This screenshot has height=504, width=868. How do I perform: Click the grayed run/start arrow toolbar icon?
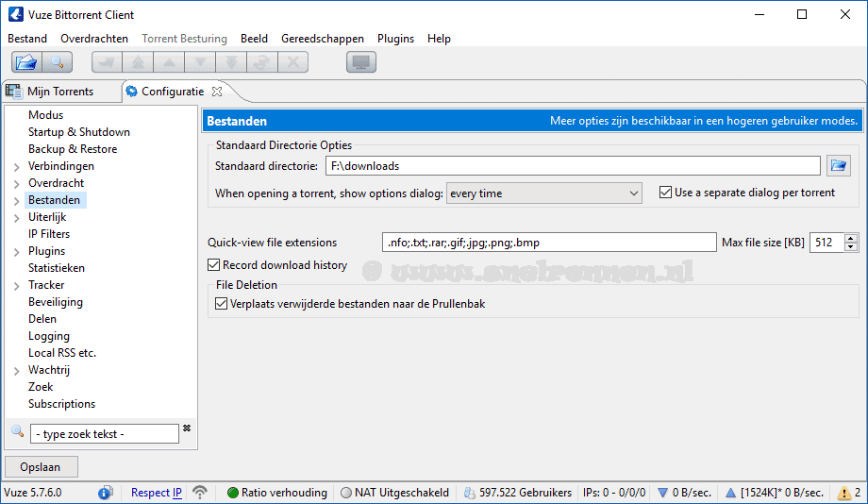[107, 62]
